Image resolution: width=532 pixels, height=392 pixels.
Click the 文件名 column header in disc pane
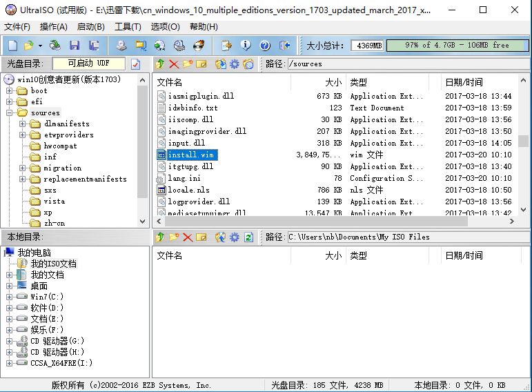222,82
